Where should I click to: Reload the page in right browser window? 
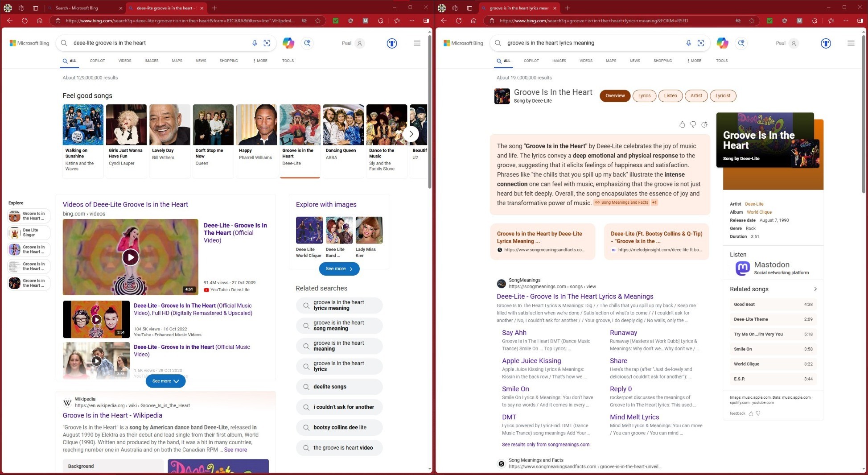click(458, 21)
